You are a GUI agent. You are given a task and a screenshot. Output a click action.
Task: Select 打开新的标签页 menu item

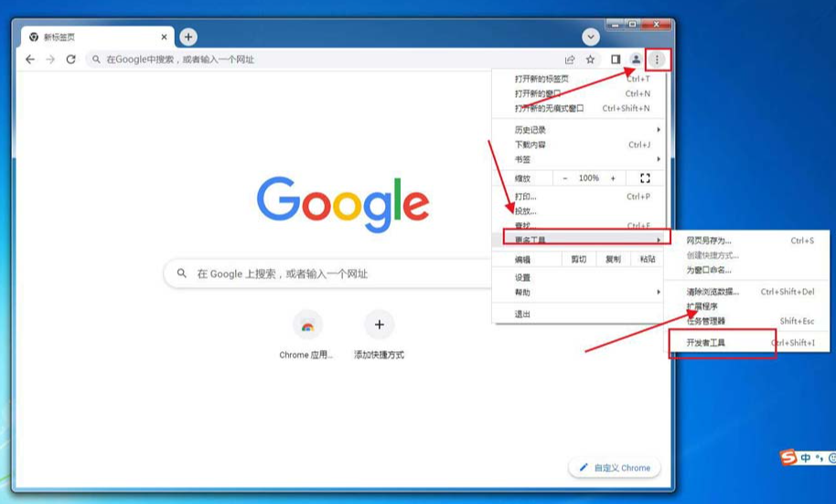[x=578, y=79]
